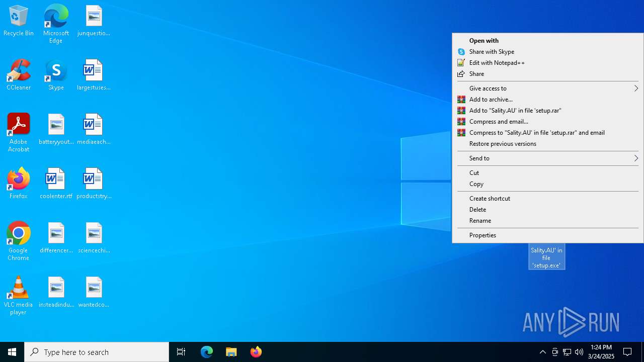Open Task View on the taskbar

pos(181,352)
